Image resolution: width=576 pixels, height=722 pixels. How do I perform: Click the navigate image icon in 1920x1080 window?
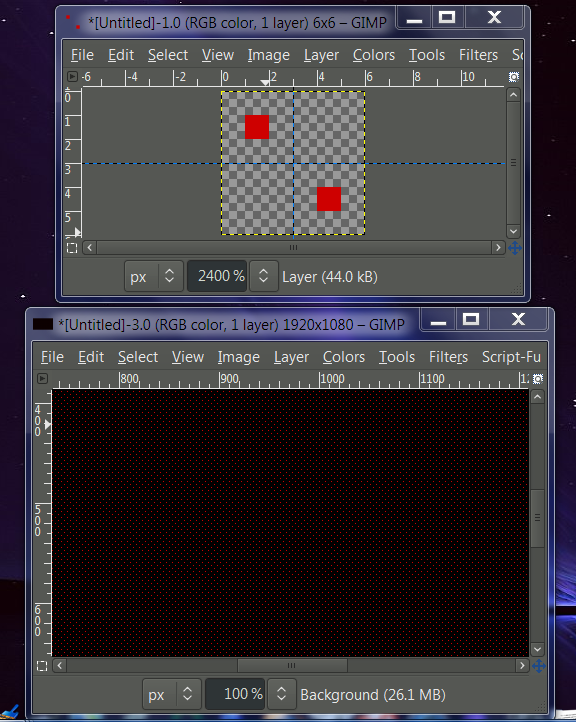click(538, 666)
